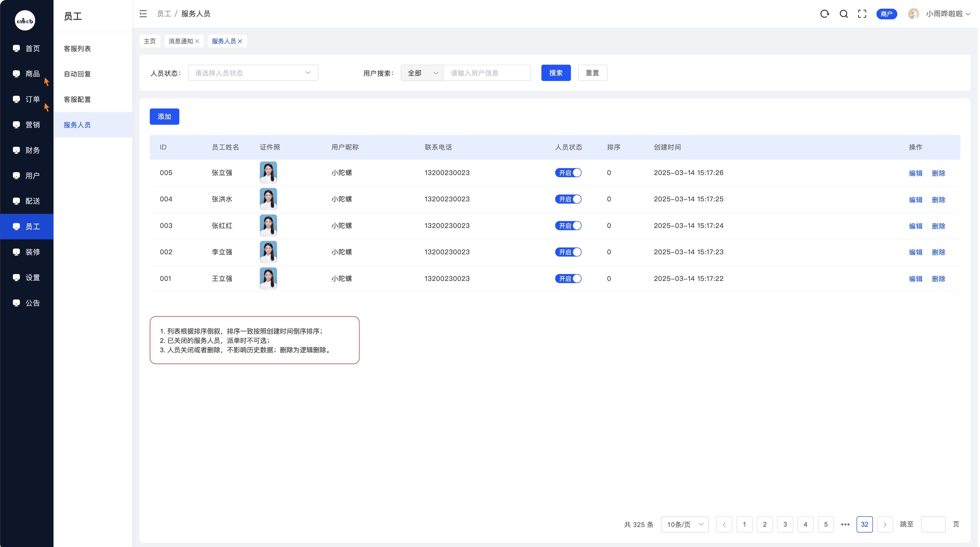
Task: Collapse sidebar with the menu fold icon
Action: [x=143, y=14]
